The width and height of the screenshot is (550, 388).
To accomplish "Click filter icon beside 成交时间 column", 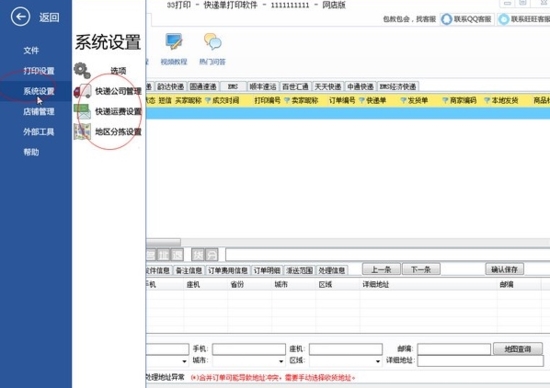I will click(x=208, y=101).
